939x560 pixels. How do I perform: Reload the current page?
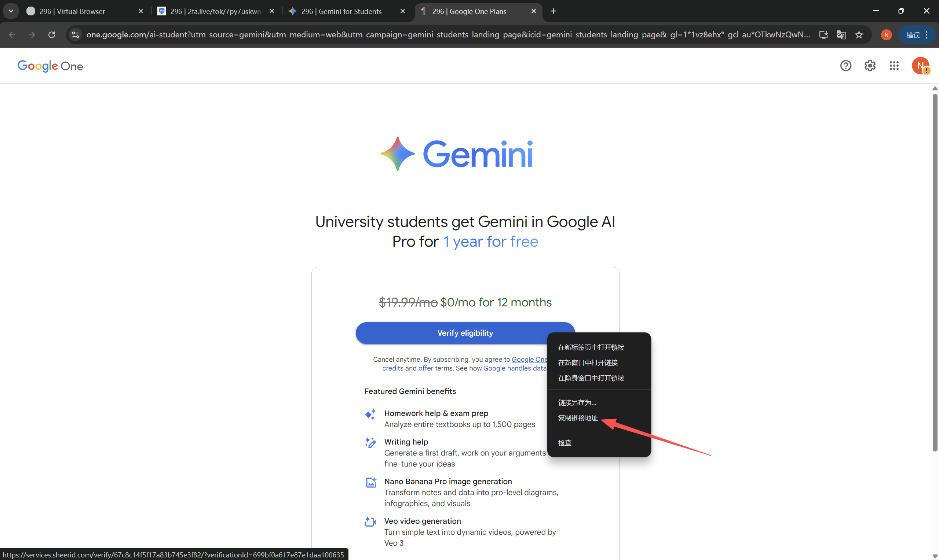[x=52, y=35]
